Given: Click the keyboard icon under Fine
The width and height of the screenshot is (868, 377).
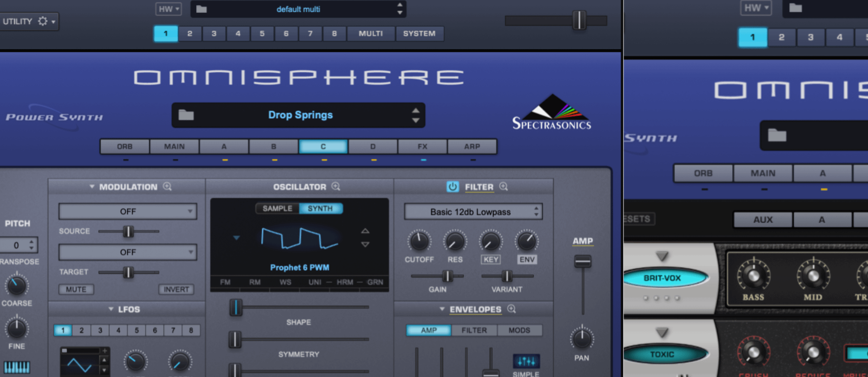Looking at the screenshot, I should 17,367.
